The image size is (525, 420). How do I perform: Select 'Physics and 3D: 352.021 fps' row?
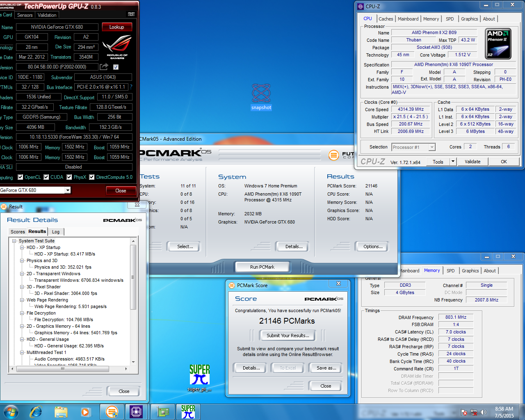point(63,267)
